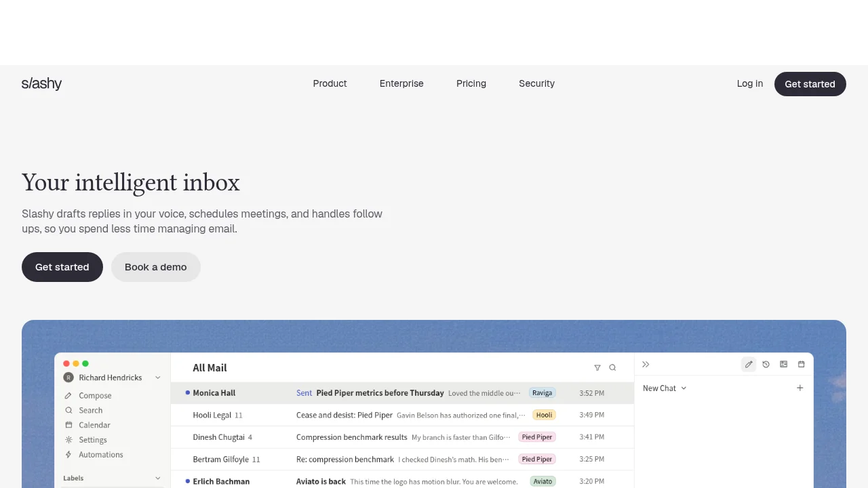Viewport: 868px width, 488px height.
Task: Click the Aviato label tag
Action: point(542,481)
